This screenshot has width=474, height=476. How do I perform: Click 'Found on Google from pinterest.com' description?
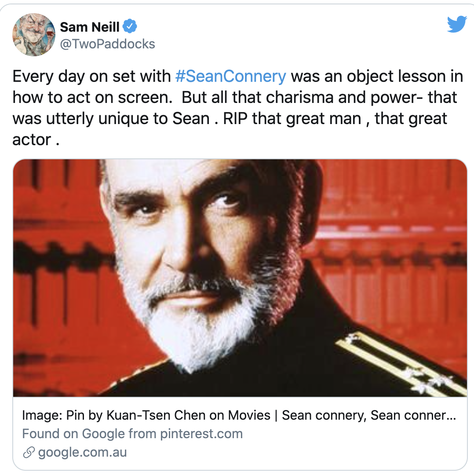point(132,433)
